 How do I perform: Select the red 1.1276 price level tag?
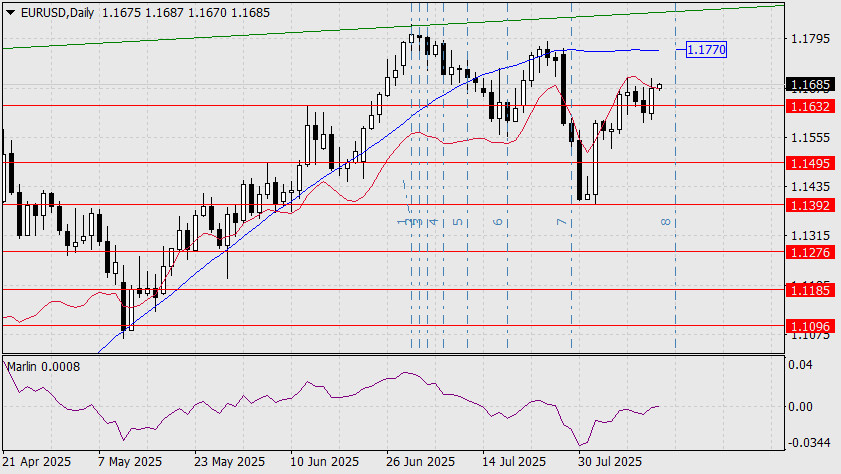click(810, 252)
